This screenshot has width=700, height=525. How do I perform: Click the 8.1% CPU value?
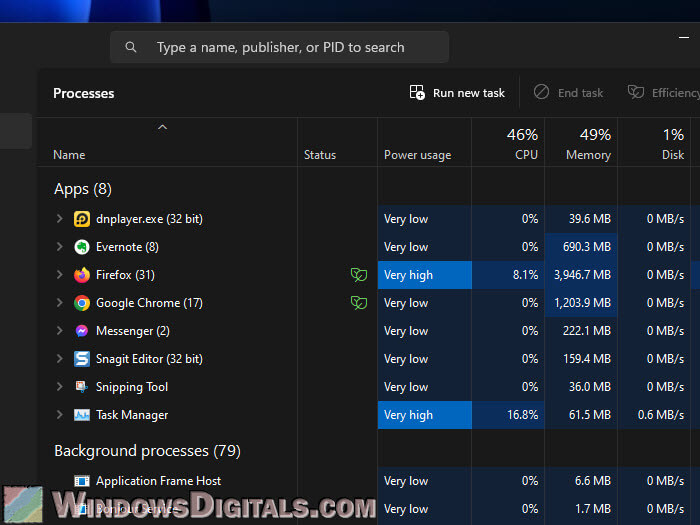tap(525, 275)
